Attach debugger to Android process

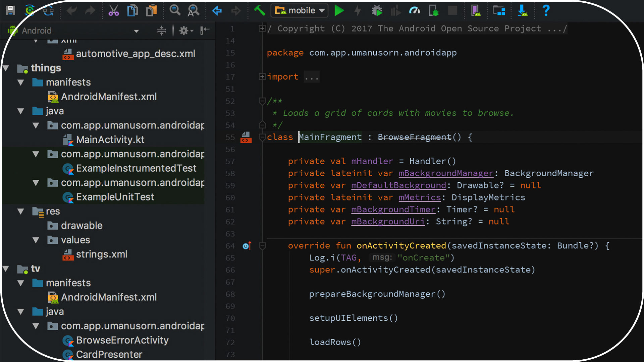coord(434,10)
